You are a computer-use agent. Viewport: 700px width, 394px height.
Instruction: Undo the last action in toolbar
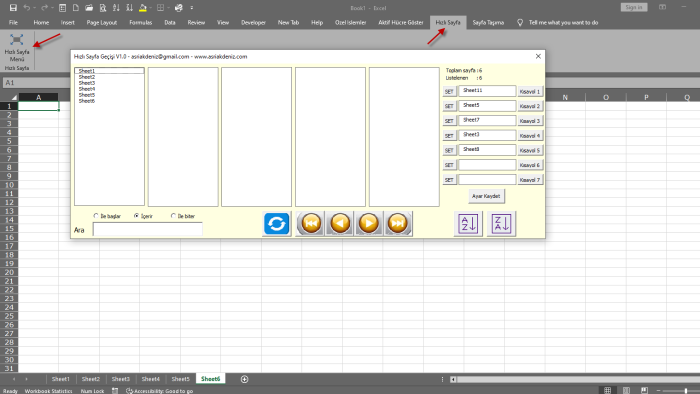(27, 8)
